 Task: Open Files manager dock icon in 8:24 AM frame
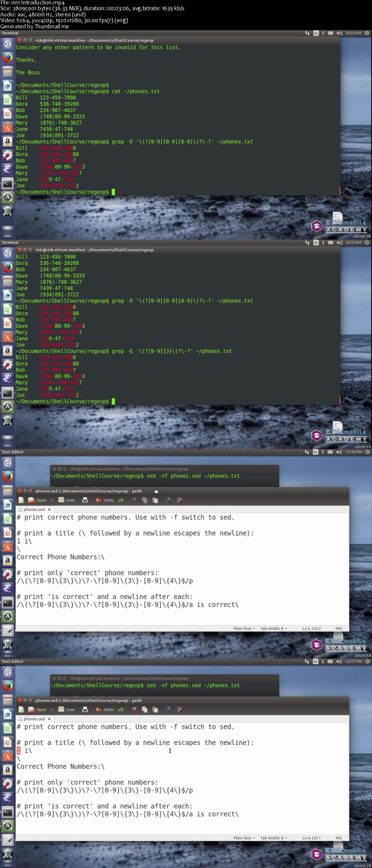(8, 72)
